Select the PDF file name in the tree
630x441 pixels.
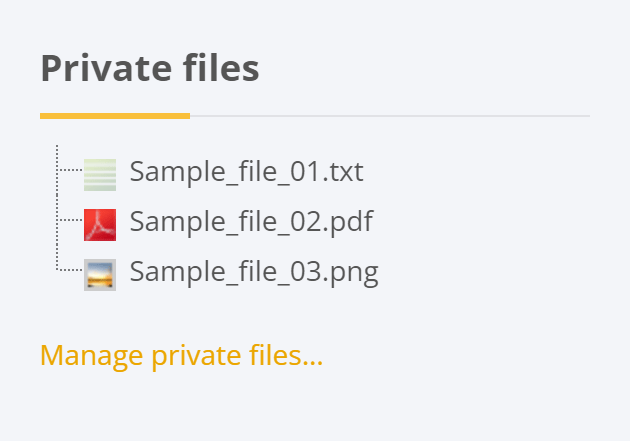(x=251, y=221)
